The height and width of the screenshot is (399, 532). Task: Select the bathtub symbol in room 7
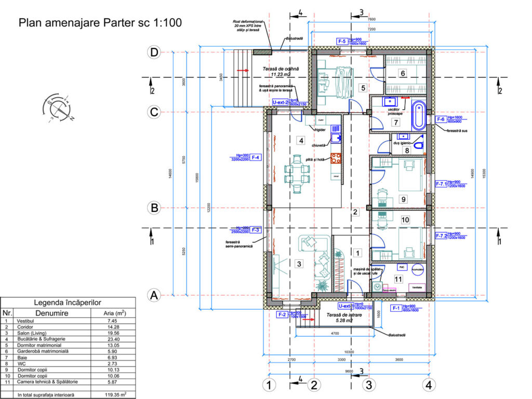419,115
